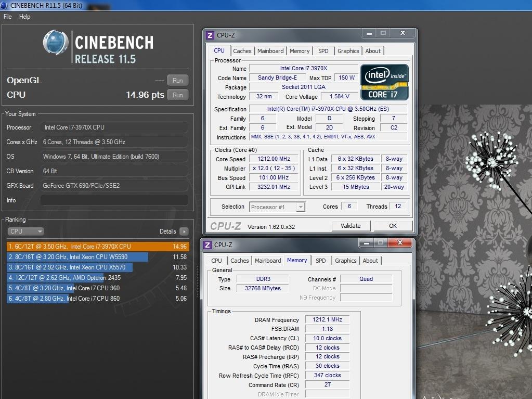Click CAS# Latency value 10.0 clocks
The height and width of the screenshot is (399, 532).
click(328, 338)
